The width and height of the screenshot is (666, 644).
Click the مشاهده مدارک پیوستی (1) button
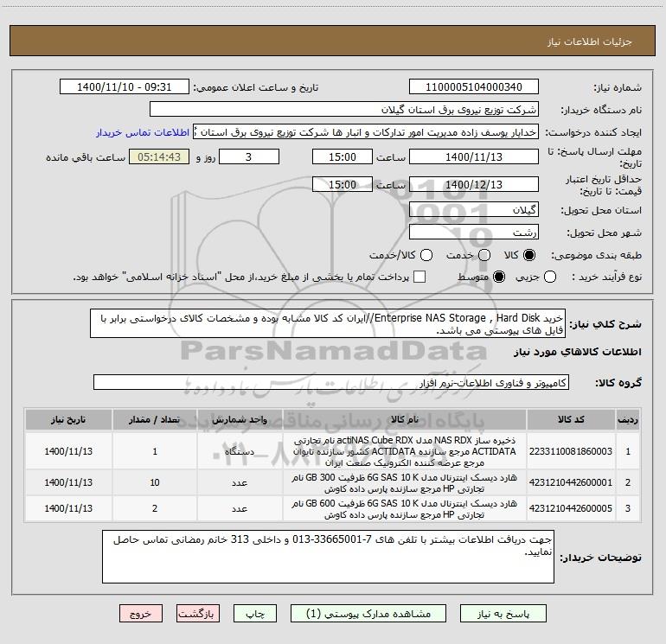click(x=368, y=614)
